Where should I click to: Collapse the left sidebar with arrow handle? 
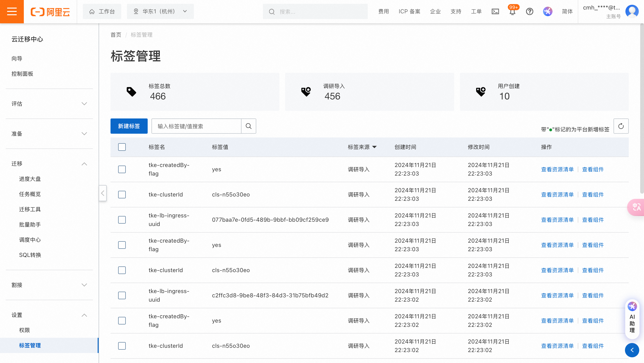click(x=102, y=193)
